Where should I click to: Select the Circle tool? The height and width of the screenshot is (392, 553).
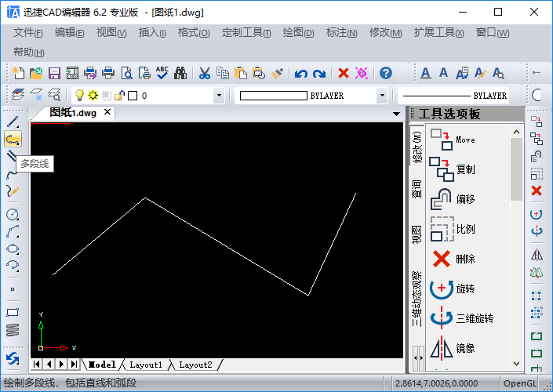[x=13, y=214]
